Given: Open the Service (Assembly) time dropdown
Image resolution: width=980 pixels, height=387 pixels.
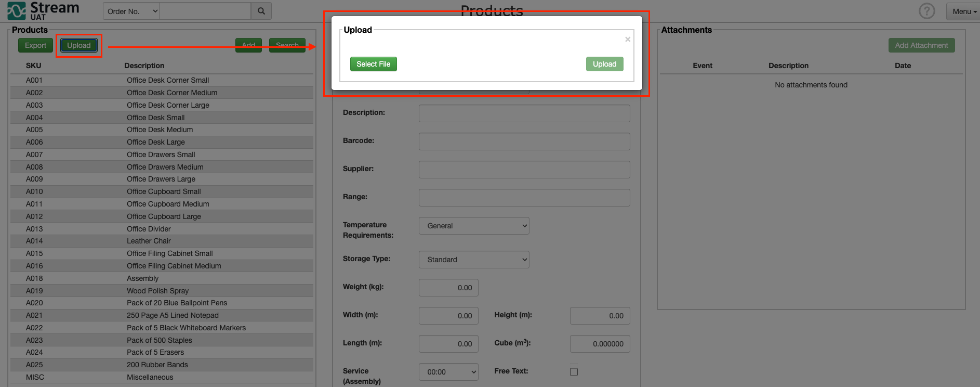Looking at the screenshot, I should pos(448,372).
